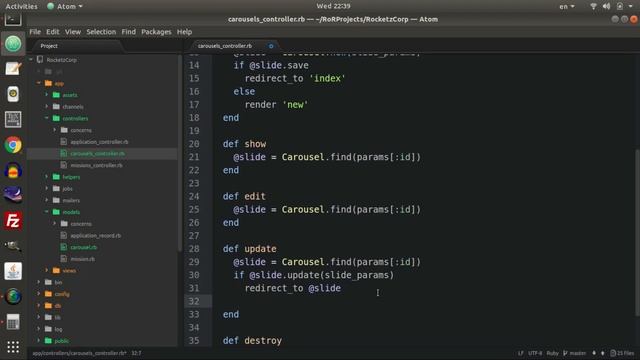640x360 pixels.
Task: Click the Atom editor icon in the dock
Action: [13, 43]
